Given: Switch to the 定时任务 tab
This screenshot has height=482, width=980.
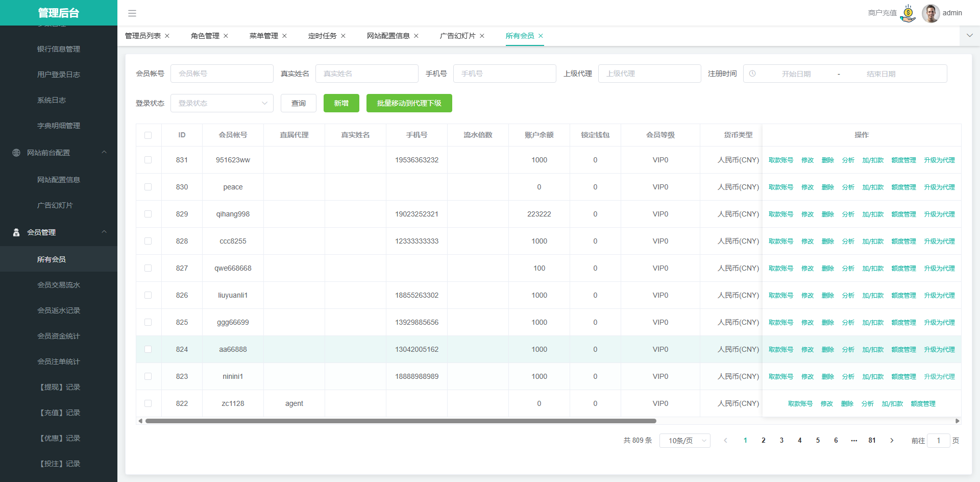Looking at the screenshot, I should pyautogui.click(x=322, y=36).
